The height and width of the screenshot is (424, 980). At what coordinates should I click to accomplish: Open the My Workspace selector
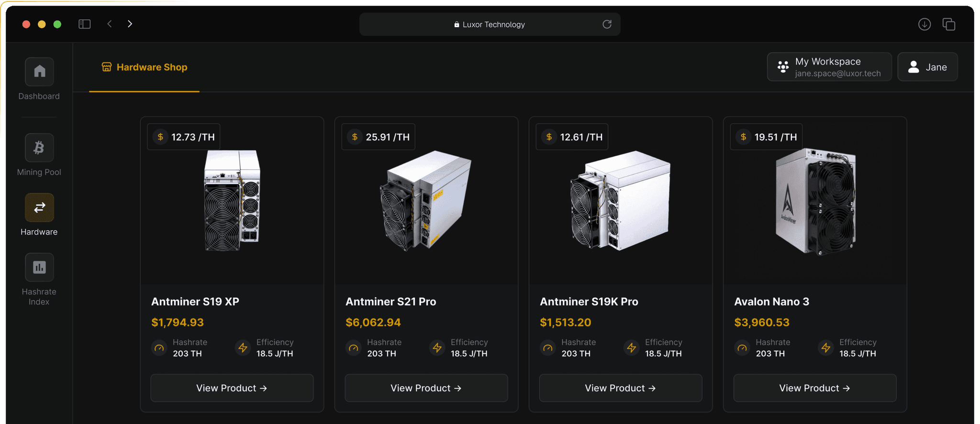[x=829, y=67]
